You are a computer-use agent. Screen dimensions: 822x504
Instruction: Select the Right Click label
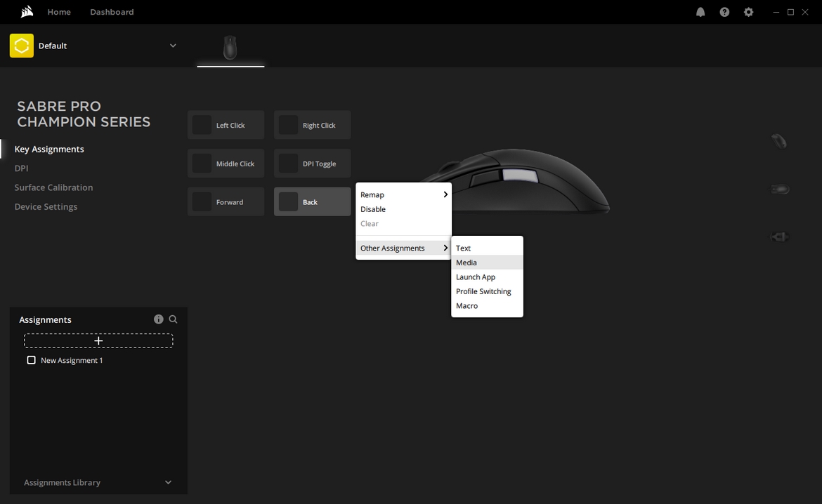point(319,125)
